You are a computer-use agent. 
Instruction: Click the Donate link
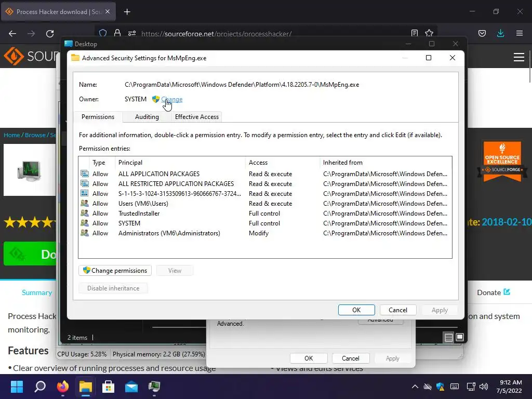click(494, 292)
